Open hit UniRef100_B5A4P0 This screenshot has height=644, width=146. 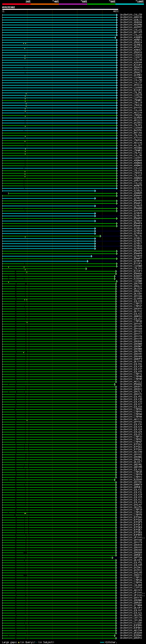(131, 196)
